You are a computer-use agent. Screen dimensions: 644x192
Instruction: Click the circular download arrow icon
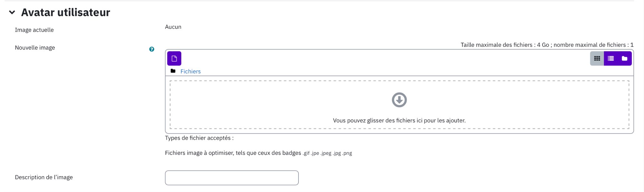[399, 100]
